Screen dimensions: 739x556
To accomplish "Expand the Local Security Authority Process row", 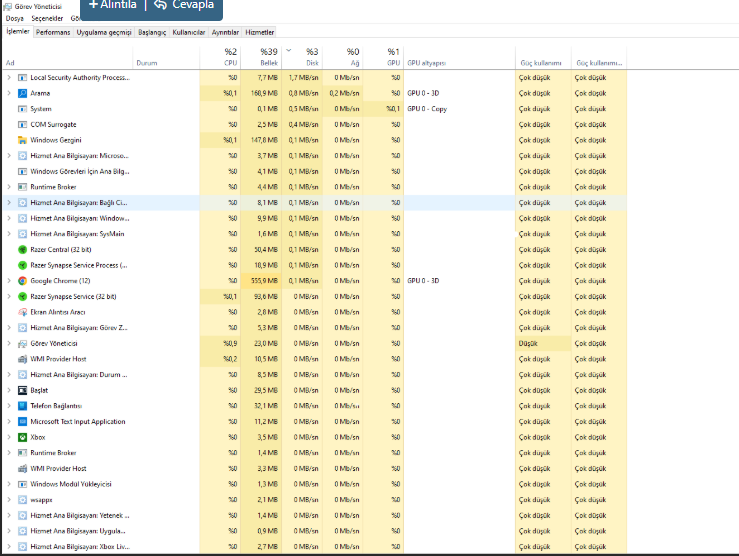I will point(9,78).
